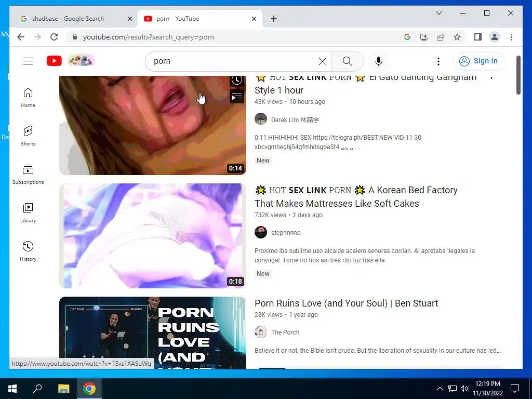Image resolution: width=532 pixels, height=399 pixels.
Task: Click Chrome icon in taskbar
Action: point(89,389)
